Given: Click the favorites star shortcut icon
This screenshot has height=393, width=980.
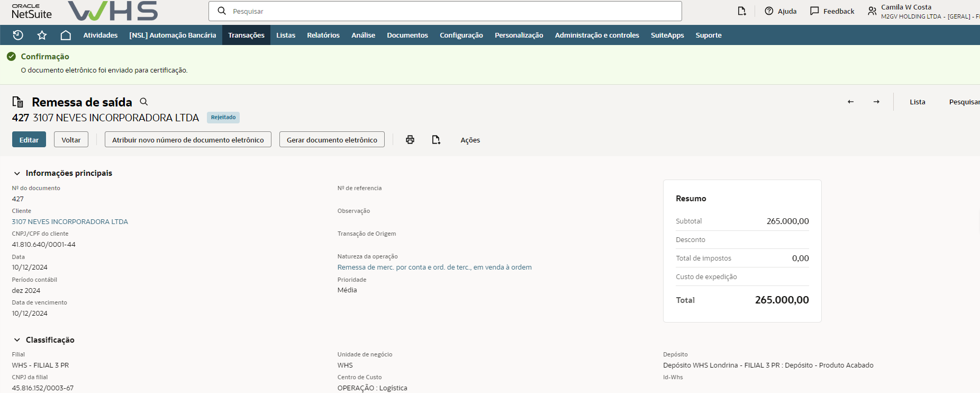Looking at the screenshot, I should click(42, 35).
